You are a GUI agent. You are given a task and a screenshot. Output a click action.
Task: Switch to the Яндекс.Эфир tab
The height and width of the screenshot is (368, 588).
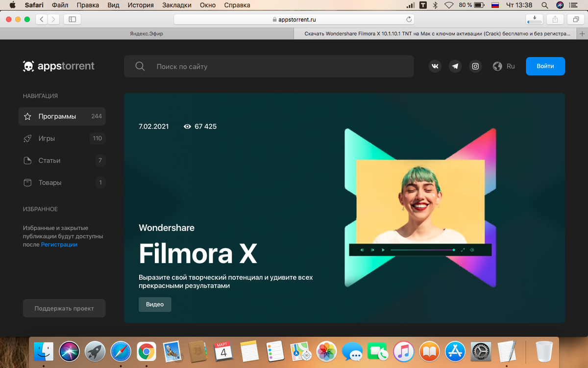point(147,34)
